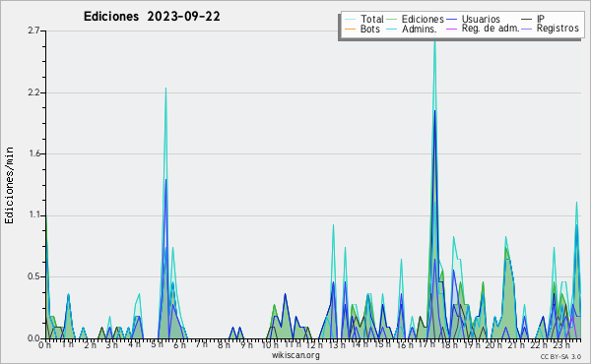Click the black IP legend line sample
Screen dimensions: 591x364
(x=527, y=20)
